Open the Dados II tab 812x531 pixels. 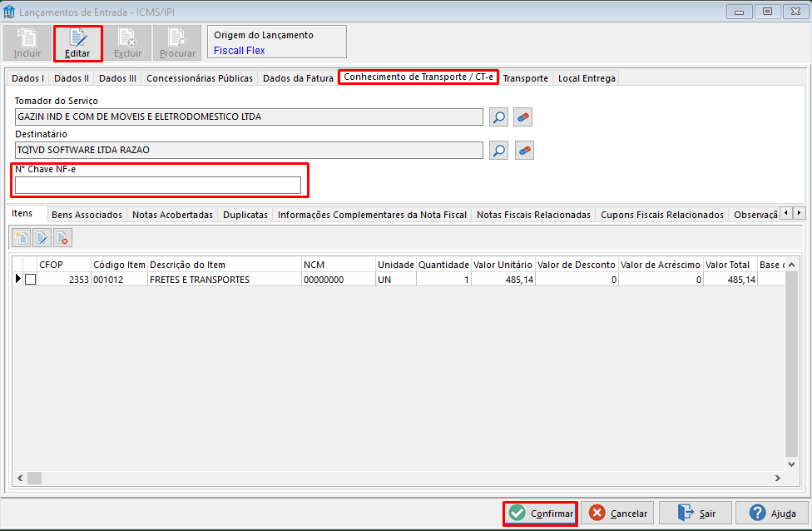72,78
